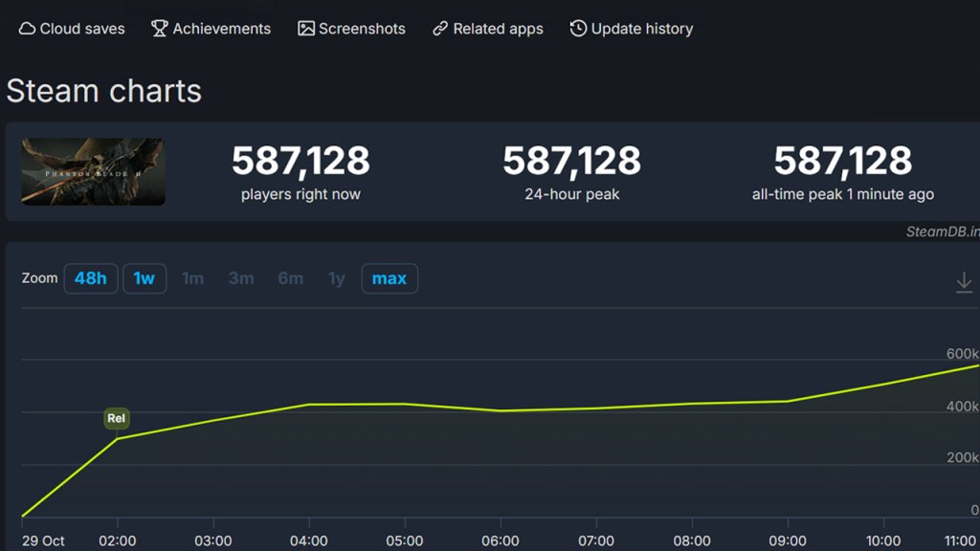Image resolution: width=980 pixels, height=551 pixels.
Task: Click the '600k' y-axis label
Action: click(x=963, y=354)
